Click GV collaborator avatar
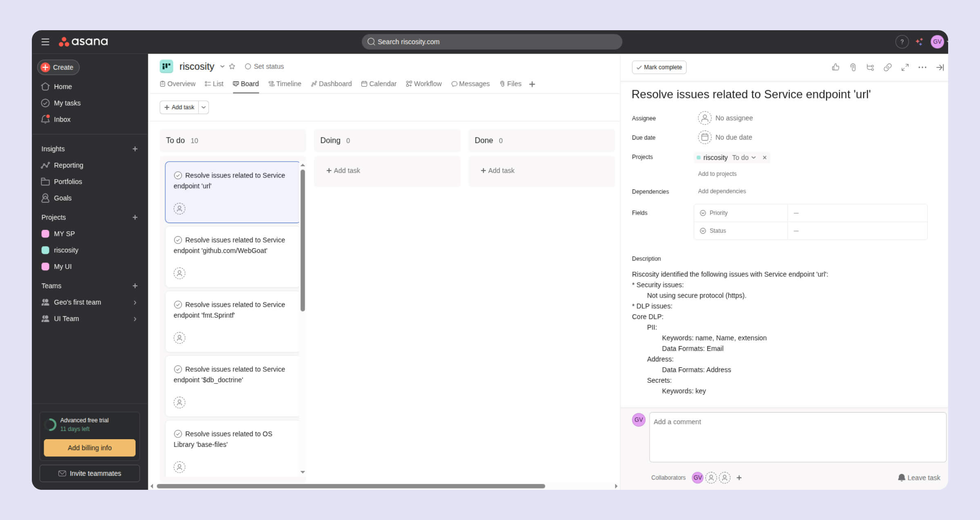 click(697, 478)
